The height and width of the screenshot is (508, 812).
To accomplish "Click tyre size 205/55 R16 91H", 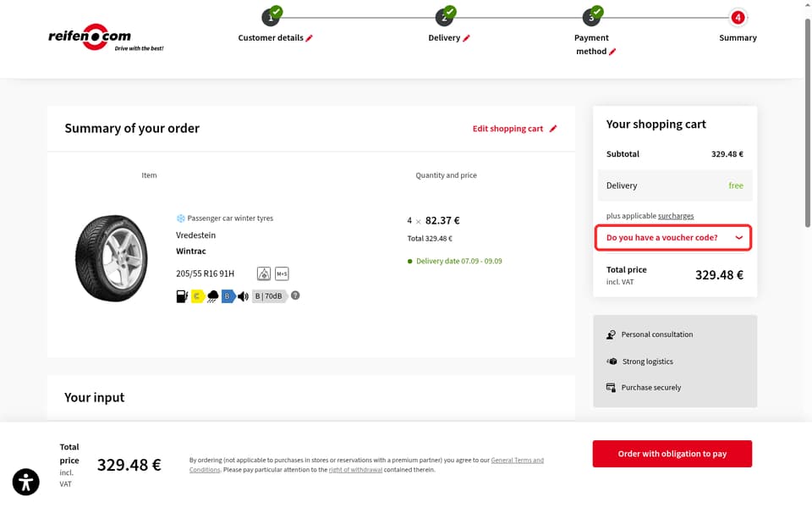I will 205,273.
